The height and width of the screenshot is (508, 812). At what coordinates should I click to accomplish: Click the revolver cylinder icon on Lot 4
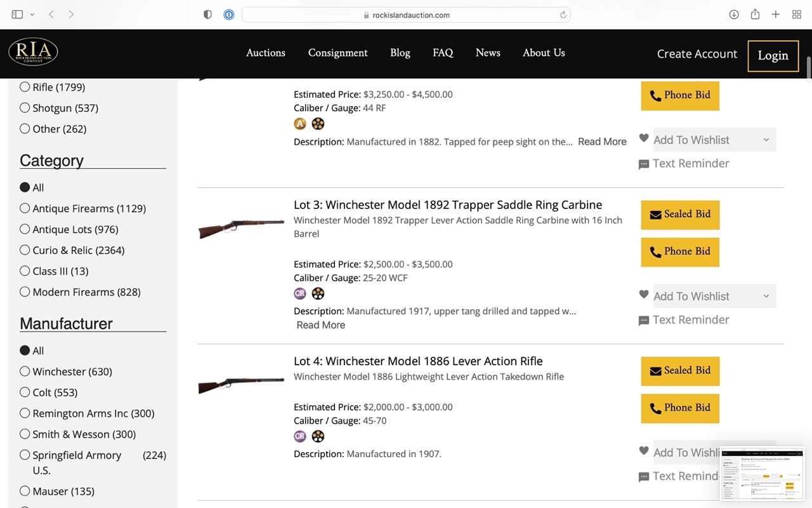318,436
